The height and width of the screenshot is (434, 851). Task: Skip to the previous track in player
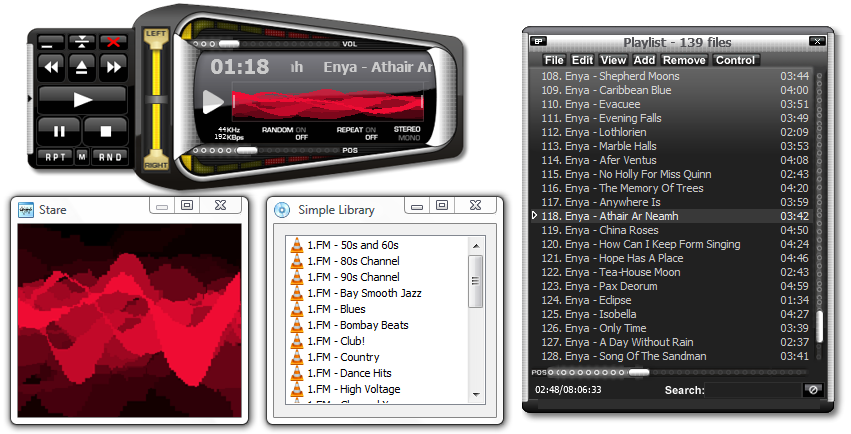pyautogui.click(x=51, y=67)
